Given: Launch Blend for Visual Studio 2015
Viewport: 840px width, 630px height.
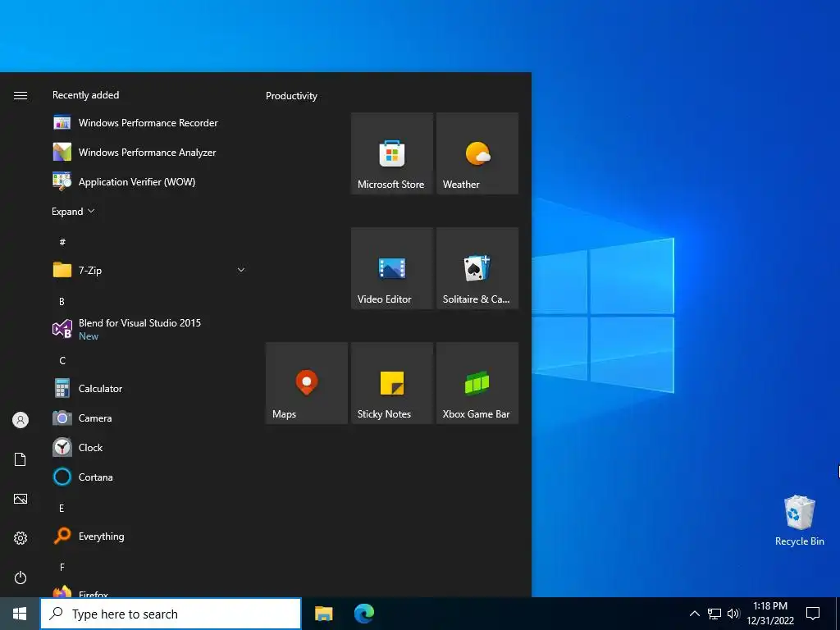Looking at the screenshot, I should point(150,329).
